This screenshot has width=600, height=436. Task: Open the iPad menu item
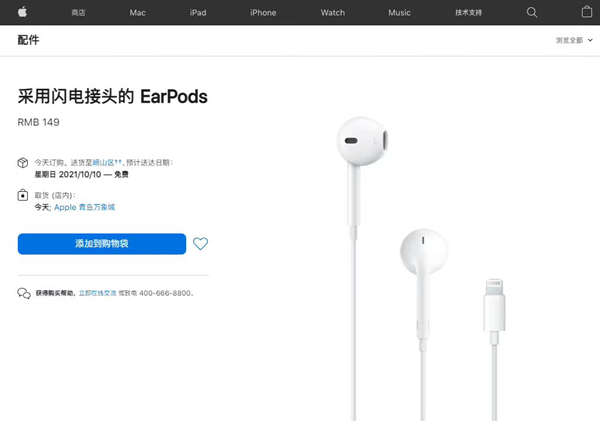[198, 13]
